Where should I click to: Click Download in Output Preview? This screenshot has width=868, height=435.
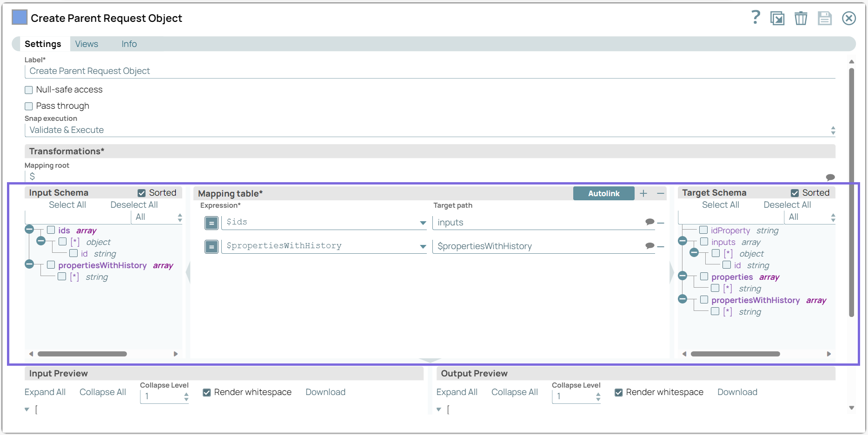click(737, 392)
